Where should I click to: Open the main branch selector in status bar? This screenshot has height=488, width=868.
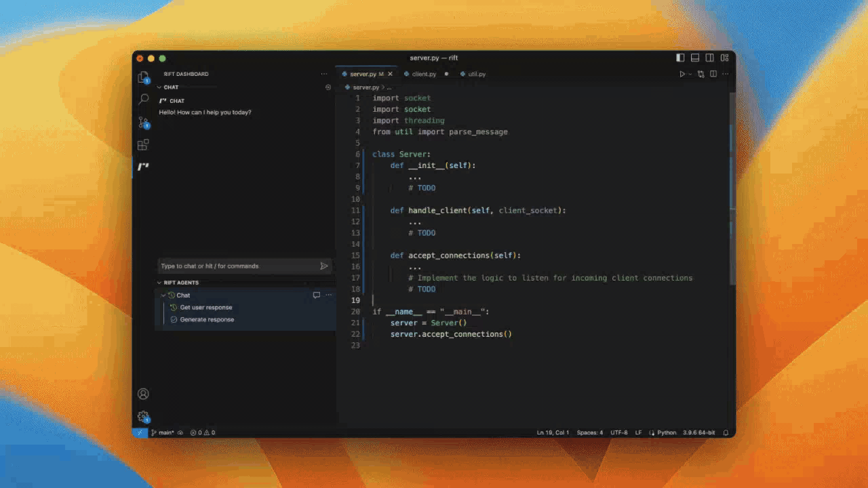click(162, 432)
